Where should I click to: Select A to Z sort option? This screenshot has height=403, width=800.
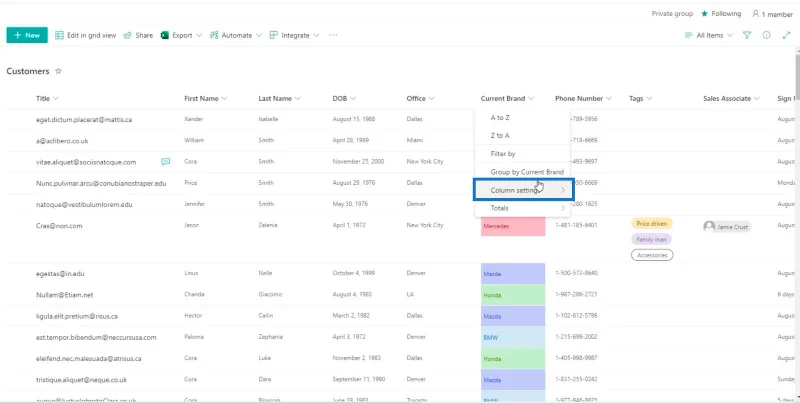[x=522, y=117]
